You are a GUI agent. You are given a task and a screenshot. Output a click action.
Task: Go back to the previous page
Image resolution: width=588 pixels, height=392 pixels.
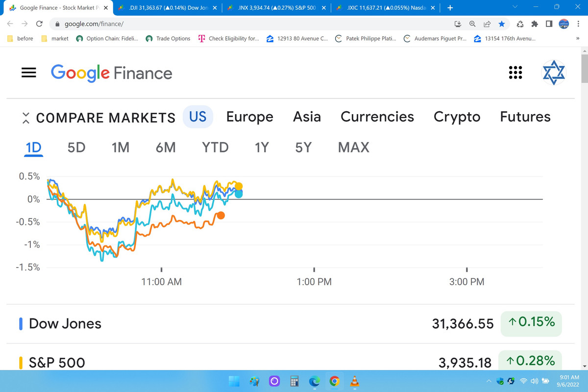pos(10,24)
